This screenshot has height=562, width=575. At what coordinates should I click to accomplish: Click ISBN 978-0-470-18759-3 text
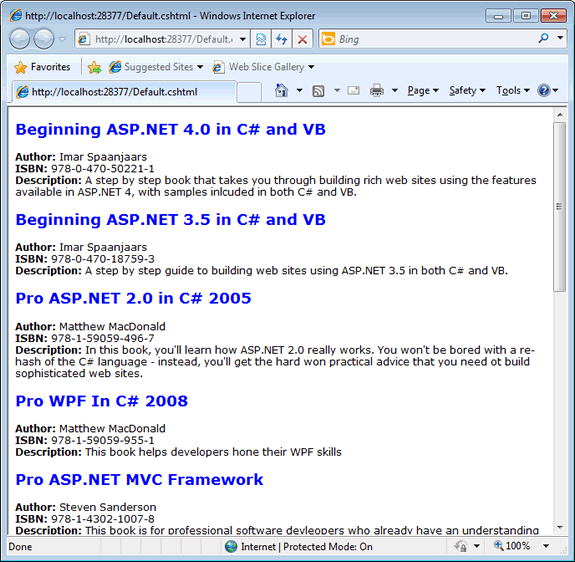85,259
